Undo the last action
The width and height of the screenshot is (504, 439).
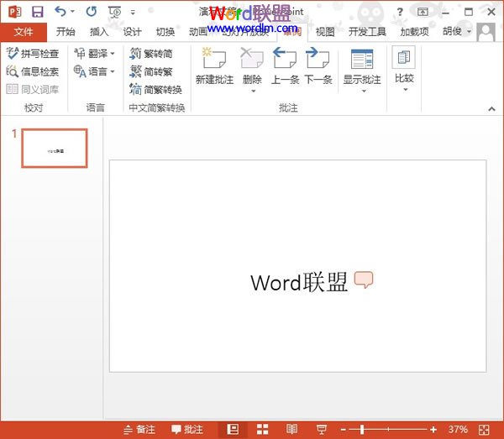60,12
